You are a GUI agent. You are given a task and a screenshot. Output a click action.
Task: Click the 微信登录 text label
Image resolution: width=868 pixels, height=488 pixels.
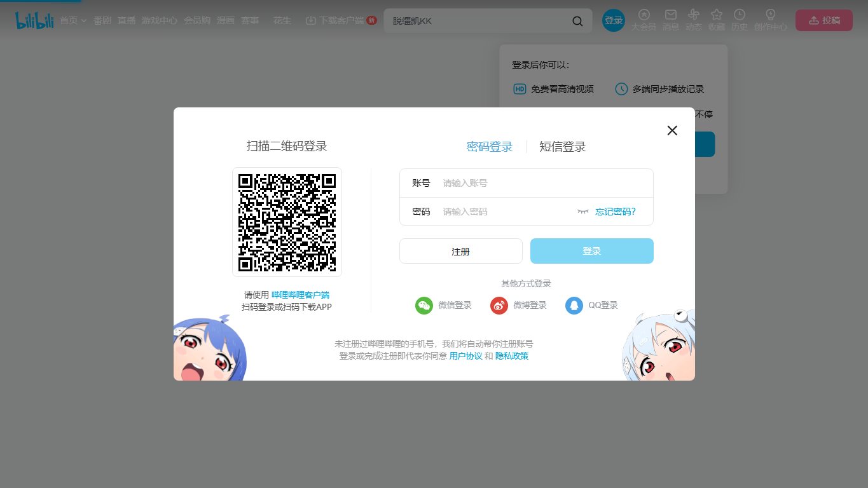coord(455,306)
